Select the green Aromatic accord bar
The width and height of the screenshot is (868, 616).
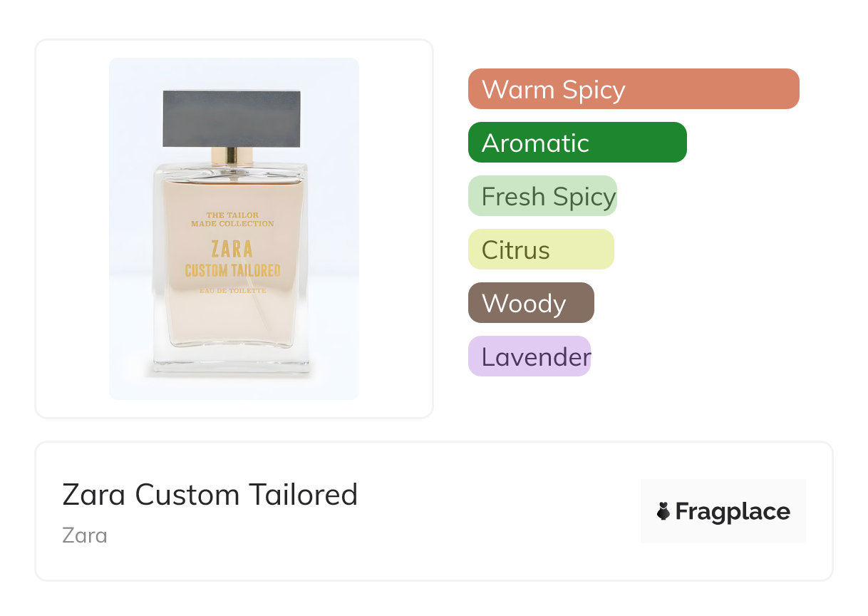click(x=577, y=143)
